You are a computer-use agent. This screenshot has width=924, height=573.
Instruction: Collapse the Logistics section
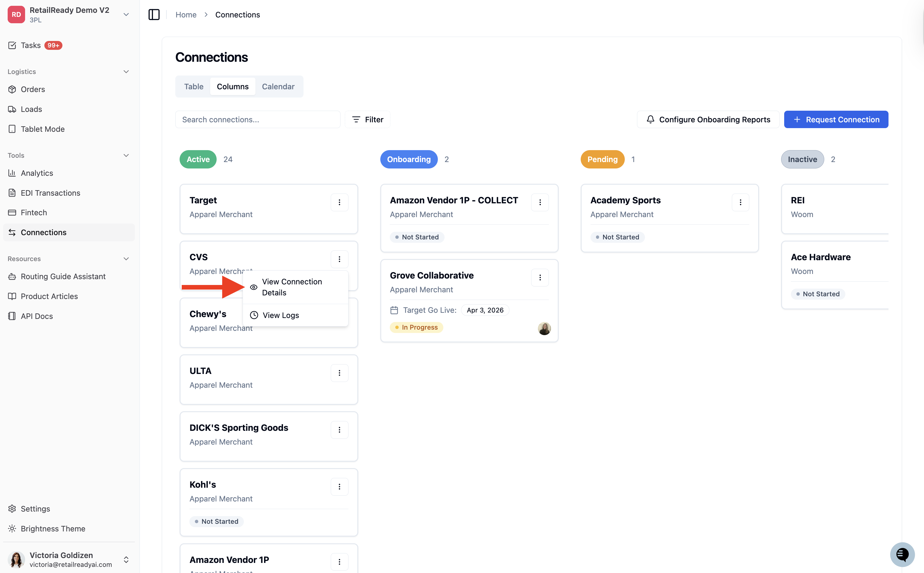(126, 72)
